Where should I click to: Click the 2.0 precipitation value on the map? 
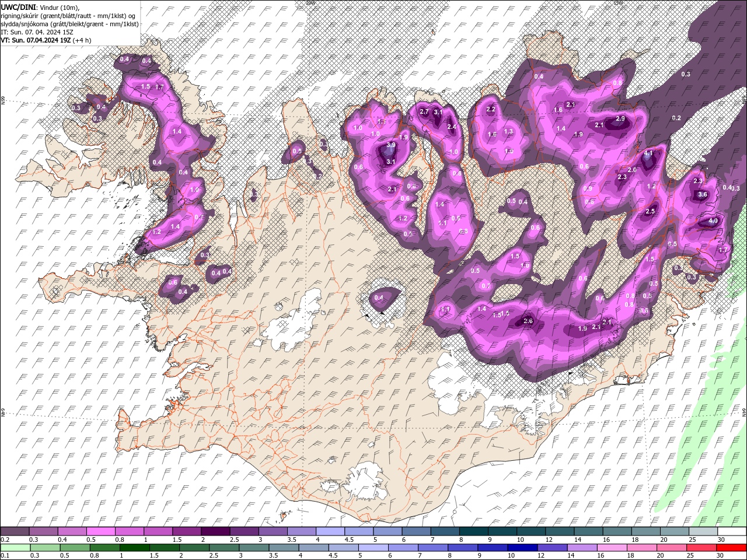tap(632, 170)
